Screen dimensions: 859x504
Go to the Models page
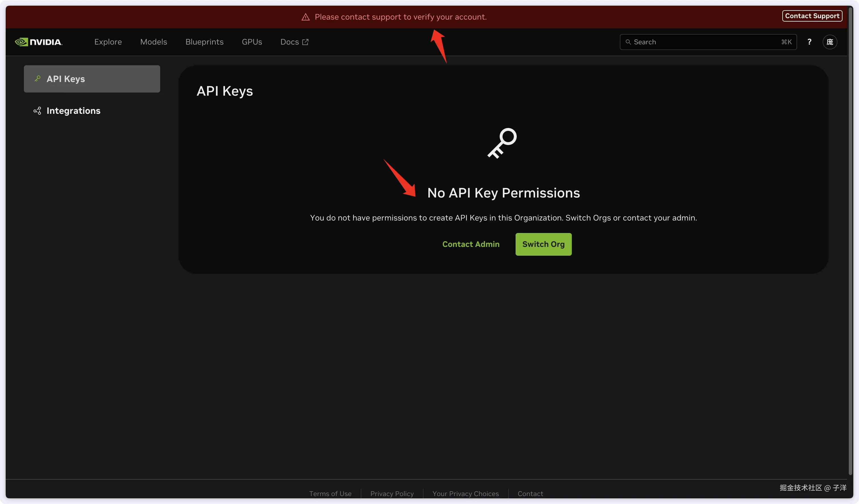click(x=153, y=42)
